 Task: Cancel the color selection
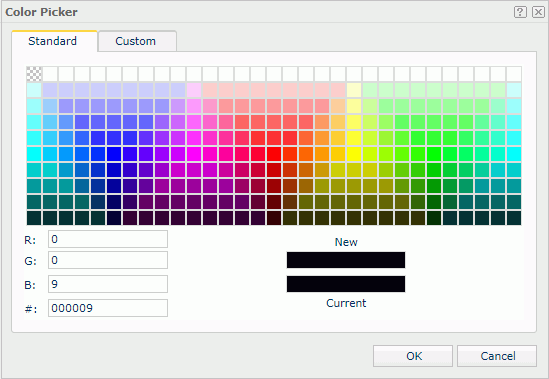[497, 356]
